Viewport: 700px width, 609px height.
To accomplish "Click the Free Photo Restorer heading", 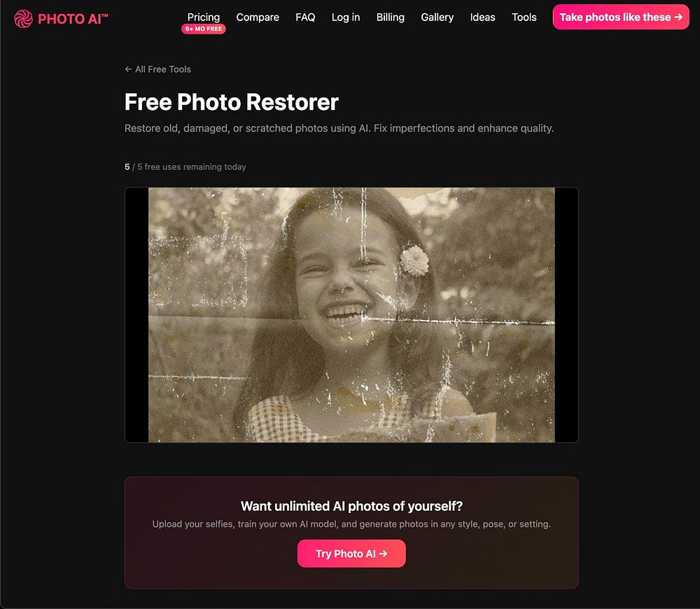I will (x=231, y=101).
